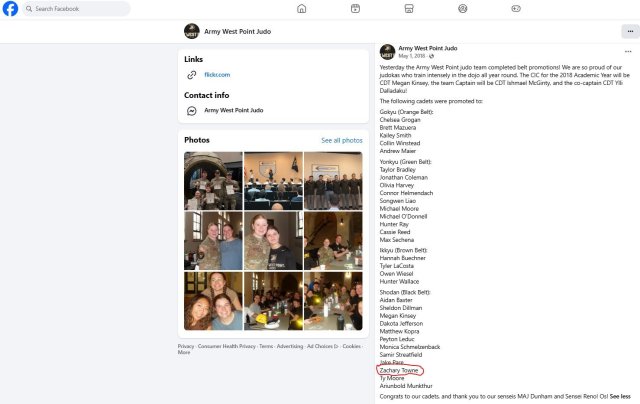Click the Ikkyu (Brown Belt) line
640x404 pixels.
404,250
